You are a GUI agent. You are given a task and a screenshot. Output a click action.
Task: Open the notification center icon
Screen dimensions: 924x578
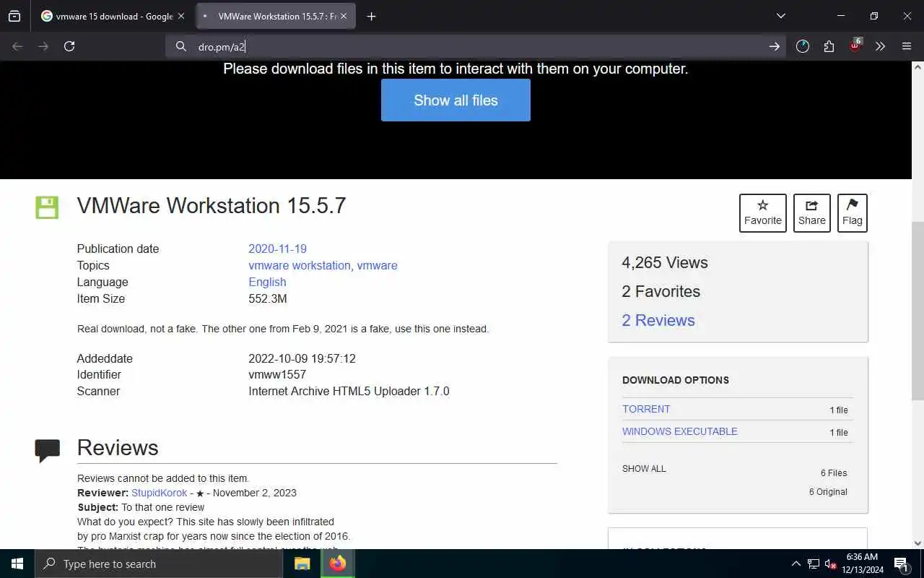pos(901,564)
